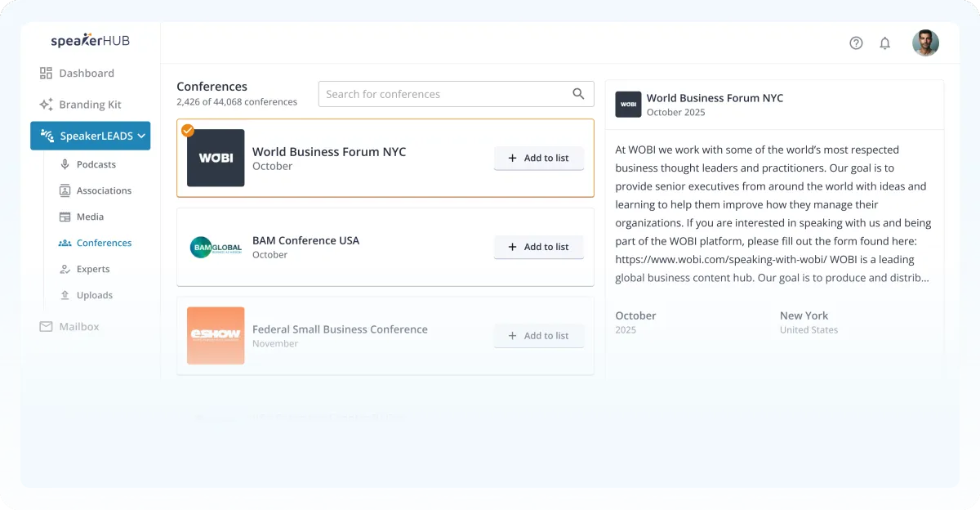Open notifications bell icon

tap(884, 43)
